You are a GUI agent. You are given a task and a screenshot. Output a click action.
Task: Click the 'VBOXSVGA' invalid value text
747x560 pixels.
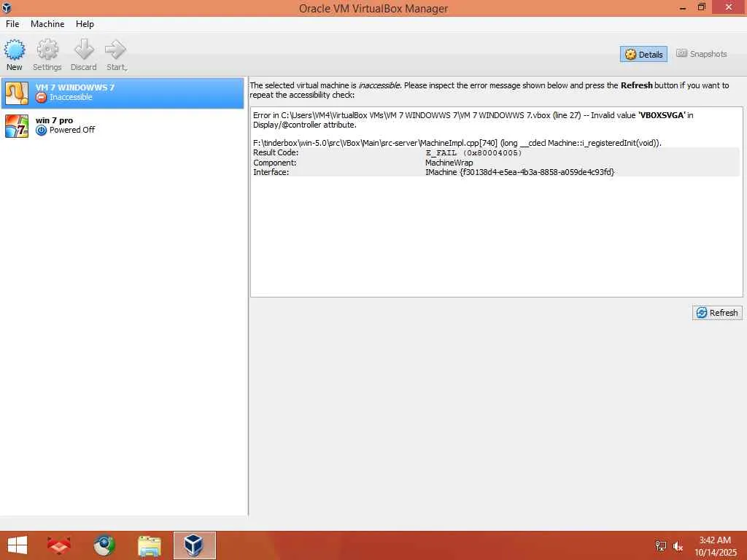(662, 115)
